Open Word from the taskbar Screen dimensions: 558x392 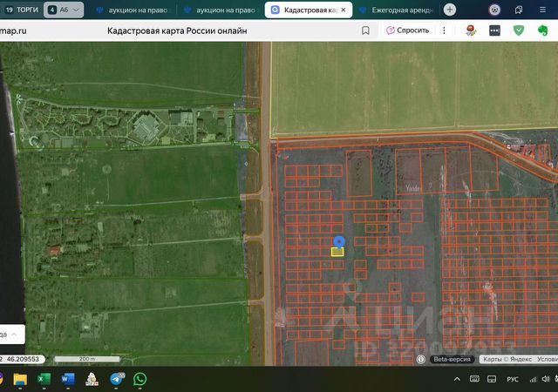click(68, 379)
